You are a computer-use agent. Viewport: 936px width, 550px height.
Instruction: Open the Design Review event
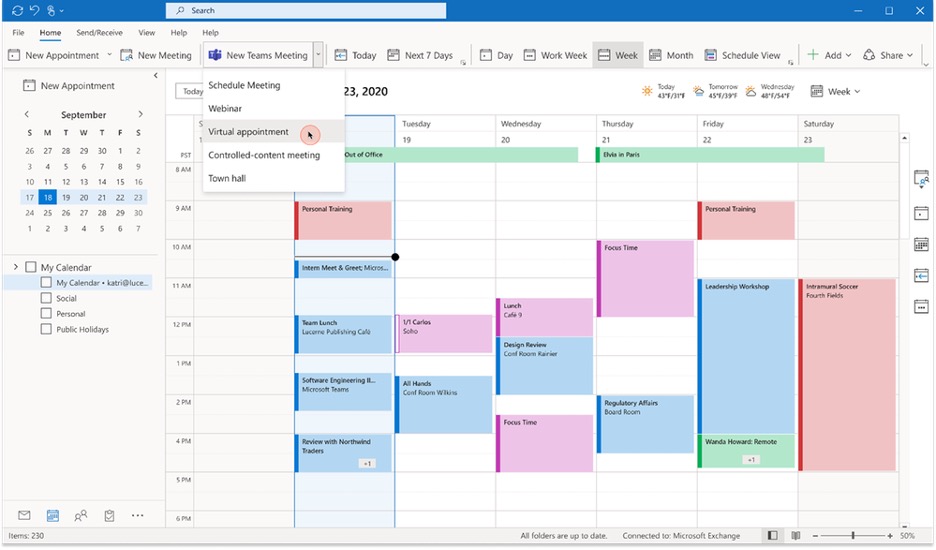click(x=544, y=366)
